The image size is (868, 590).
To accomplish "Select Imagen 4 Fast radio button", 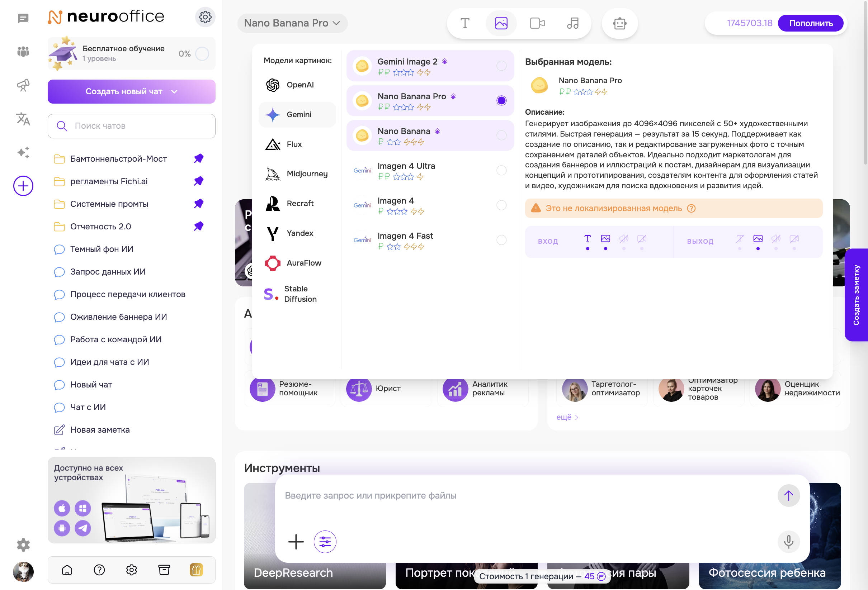I will point(501,240).
